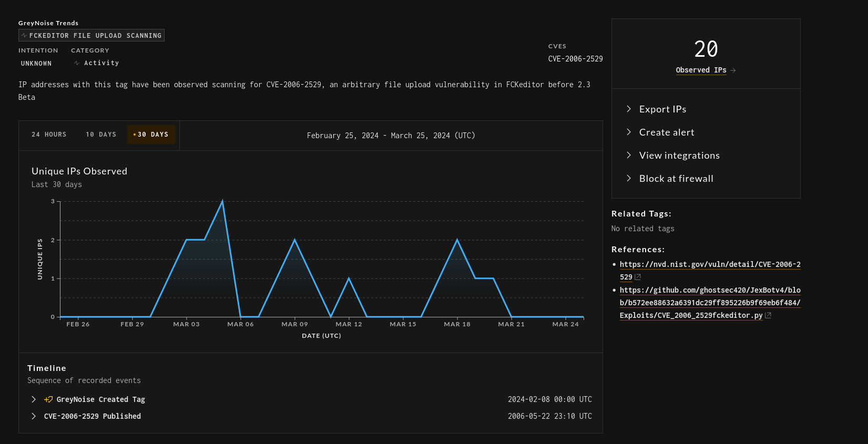868x444 pixels.
Task: Expand the Create alert section
Action: tap(666, 132)
